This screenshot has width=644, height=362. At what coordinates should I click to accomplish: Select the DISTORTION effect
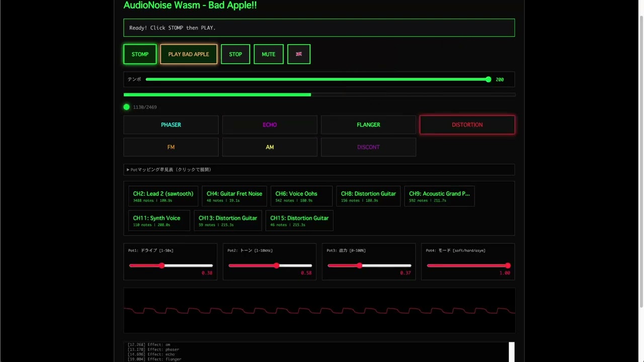point(467,125)
